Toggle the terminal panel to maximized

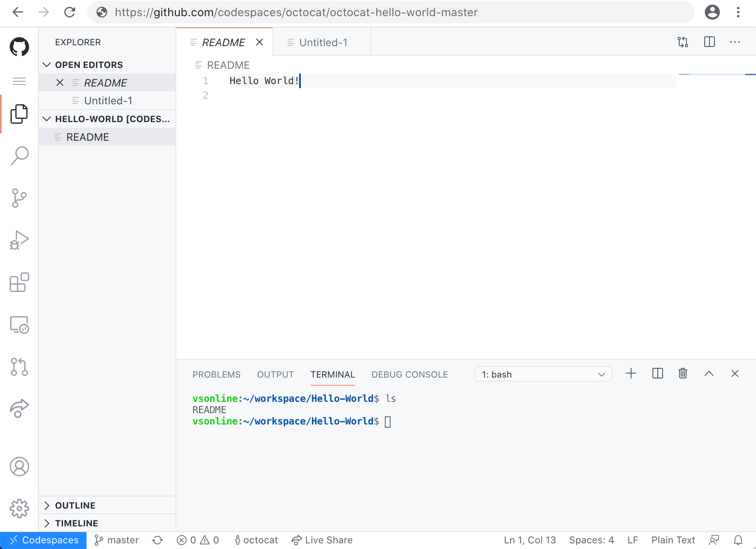pyautogui.click(x=709, y=374)
